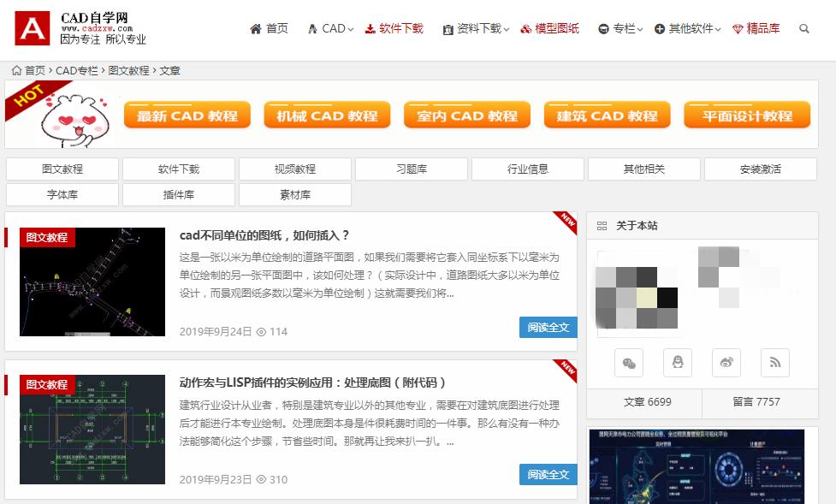Screen dimensions: 836x504
Task: Click 阅读全文 on the LISP plugin article
Action: coord(548,474)
